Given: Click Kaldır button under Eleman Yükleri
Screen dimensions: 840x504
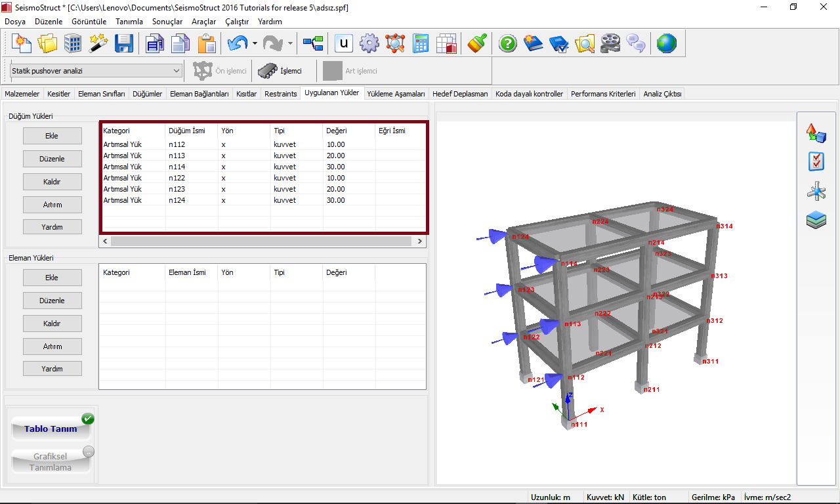Looking at the screenshot, I should tap(52, 324).
